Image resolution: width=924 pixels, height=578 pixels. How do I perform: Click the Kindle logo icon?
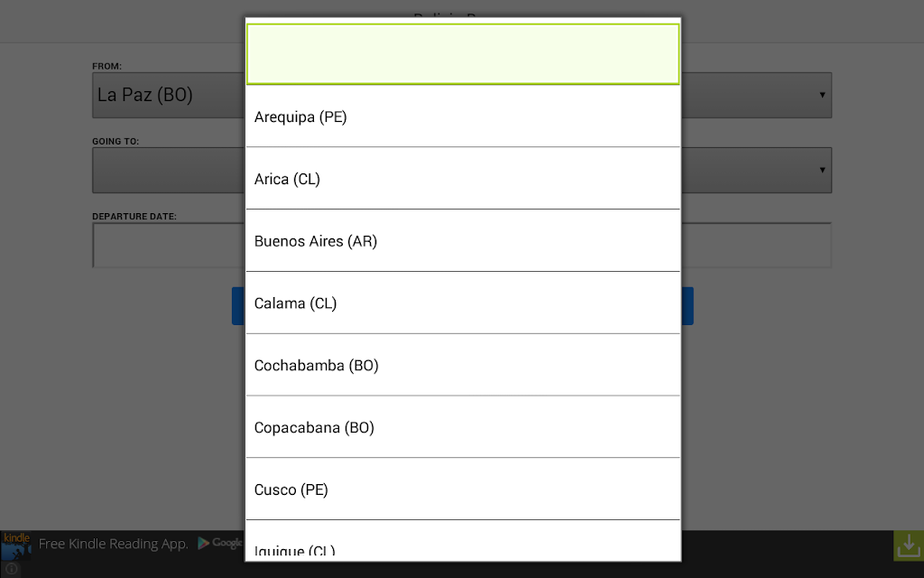pyautogui.click(x=16, y=545)
